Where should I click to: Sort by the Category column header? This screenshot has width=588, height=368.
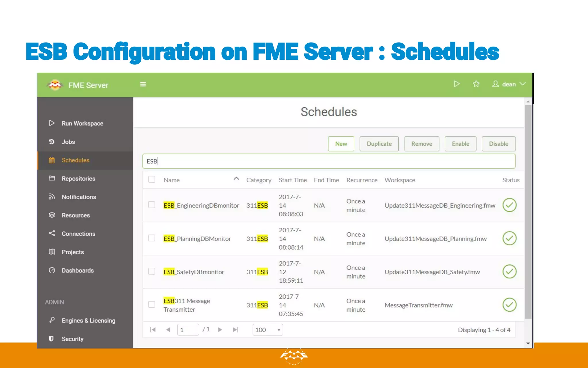point(259,180)
